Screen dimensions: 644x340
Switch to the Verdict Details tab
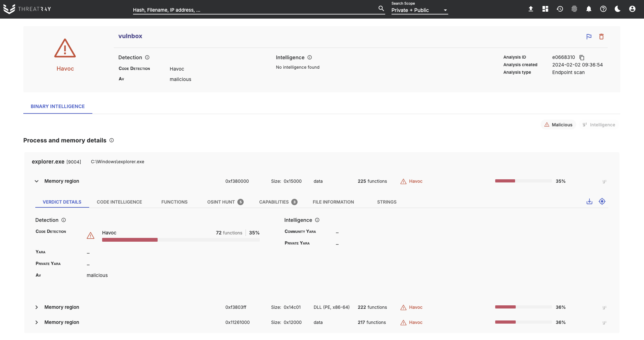pyautogui.click(x=62, y=202)
